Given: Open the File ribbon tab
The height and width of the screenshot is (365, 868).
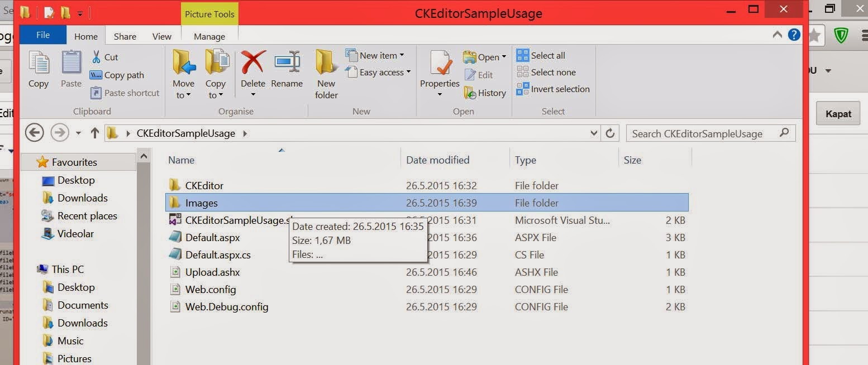Looking at the screenshot, I should 43,35.
